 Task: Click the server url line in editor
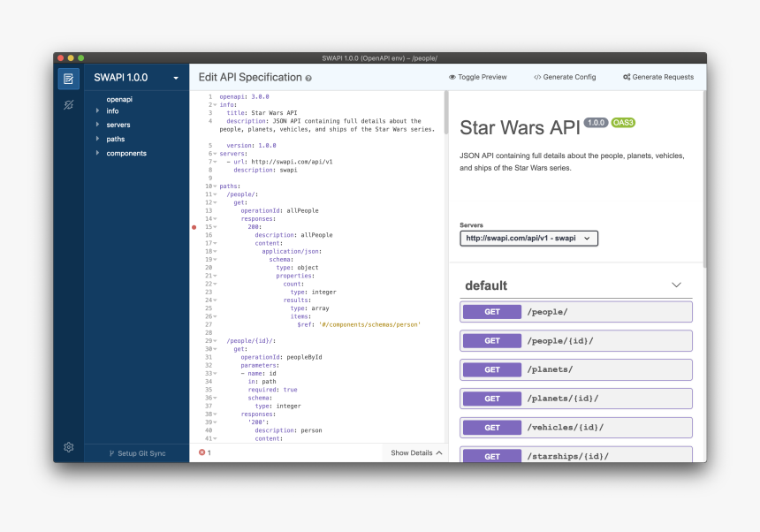[279, 162]
